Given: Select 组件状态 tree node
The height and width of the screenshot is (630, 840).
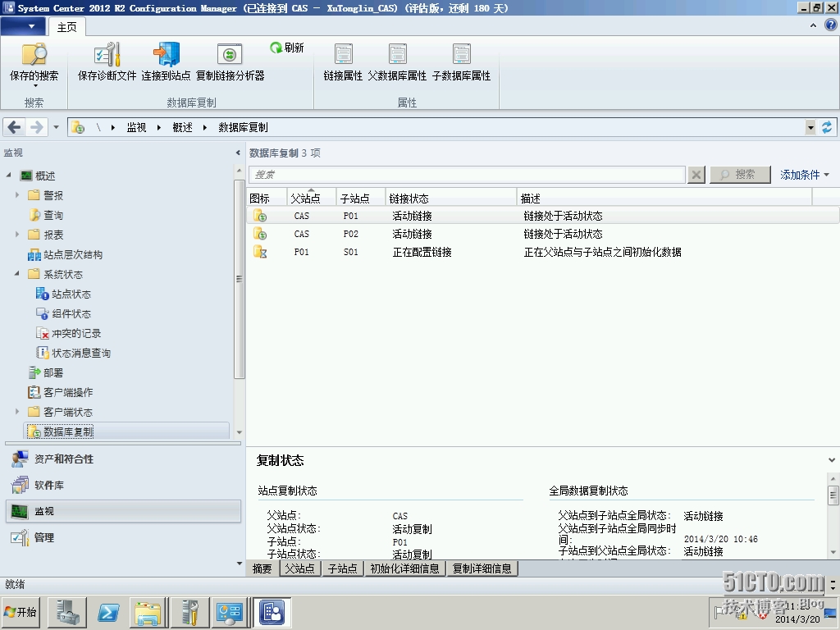Looking at the screenshot, I should coord(63,314).
